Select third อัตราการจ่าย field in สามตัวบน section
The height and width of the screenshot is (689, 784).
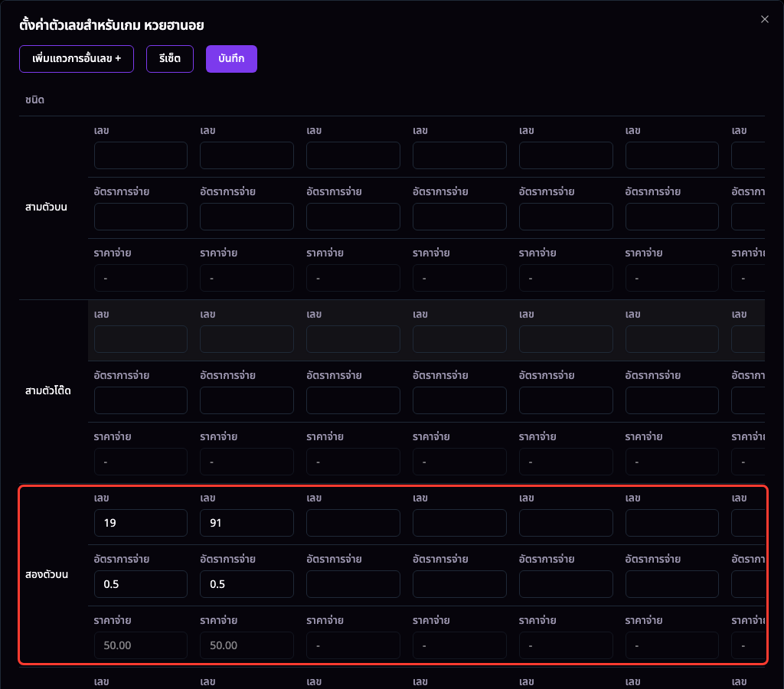pos(354,217)
